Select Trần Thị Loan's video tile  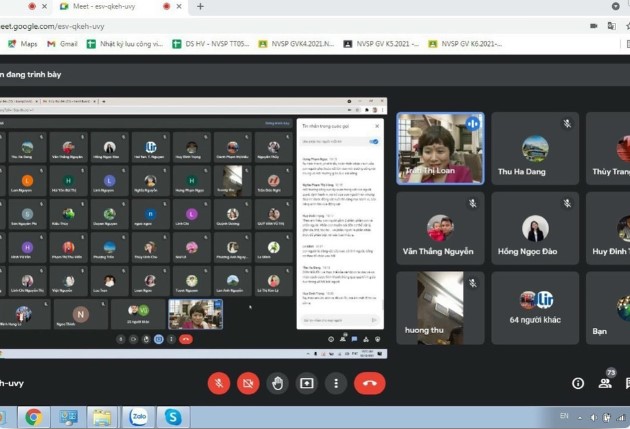[440, 147]
